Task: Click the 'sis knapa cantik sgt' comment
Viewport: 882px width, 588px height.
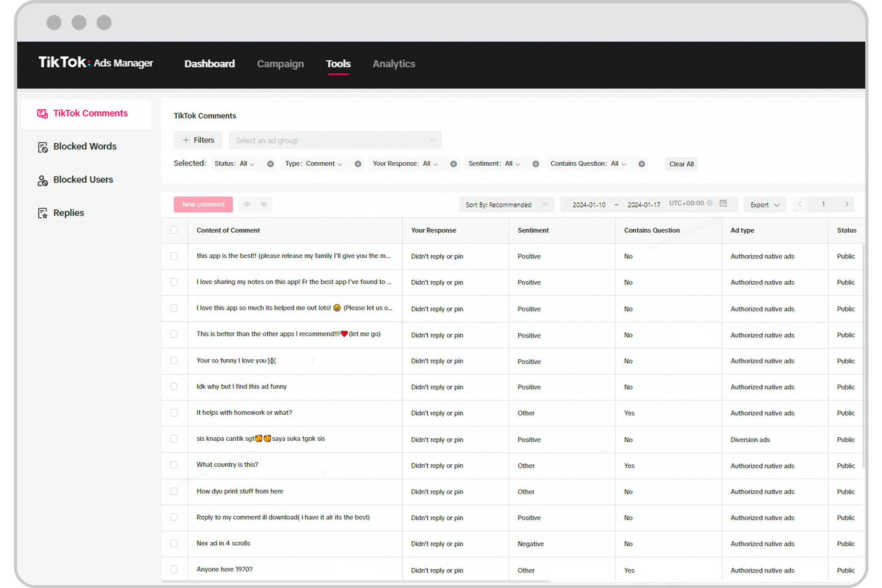Action: point(261,439)
